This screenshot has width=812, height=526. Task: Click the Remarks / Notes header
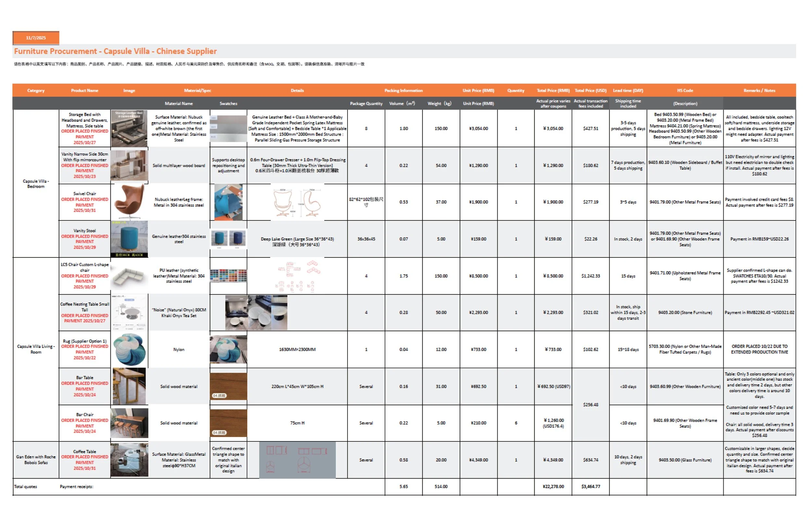click(x=759, y=90)
